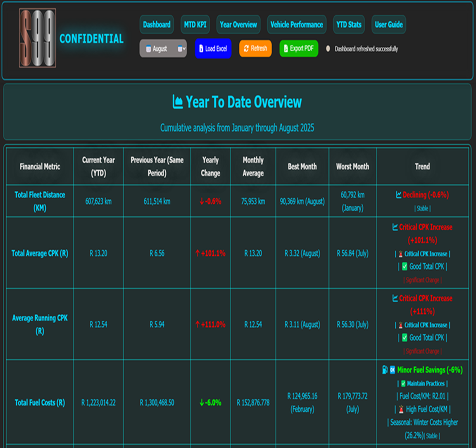Viewport: 476px width, 448px height.
Task: Click the fuel pump icon in Total Fuel Costs trend
Action: [x=384, y=370]
